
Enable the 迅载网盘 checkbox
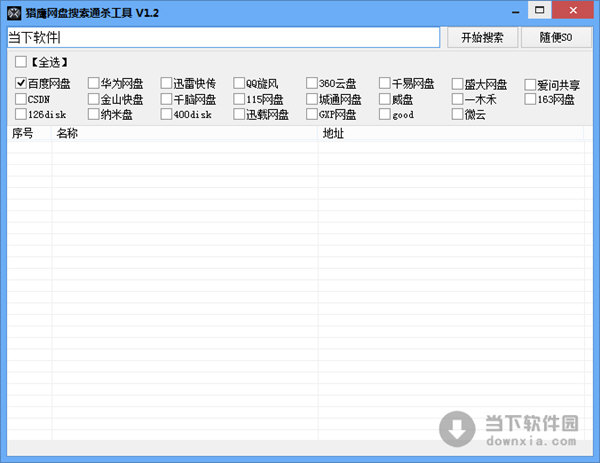coord(239,114)
